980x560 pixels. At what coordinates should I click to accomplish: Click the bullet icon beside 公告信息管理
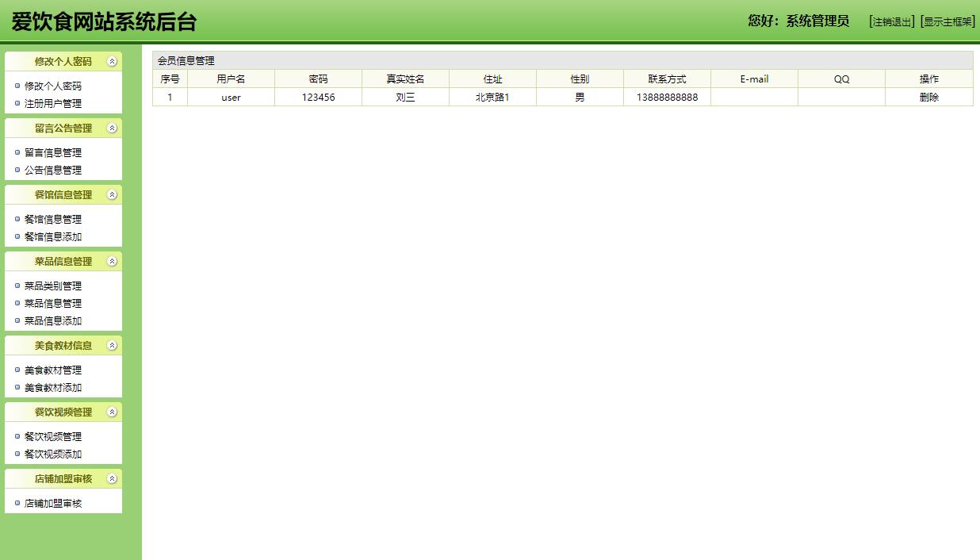[x=17, y=170]
